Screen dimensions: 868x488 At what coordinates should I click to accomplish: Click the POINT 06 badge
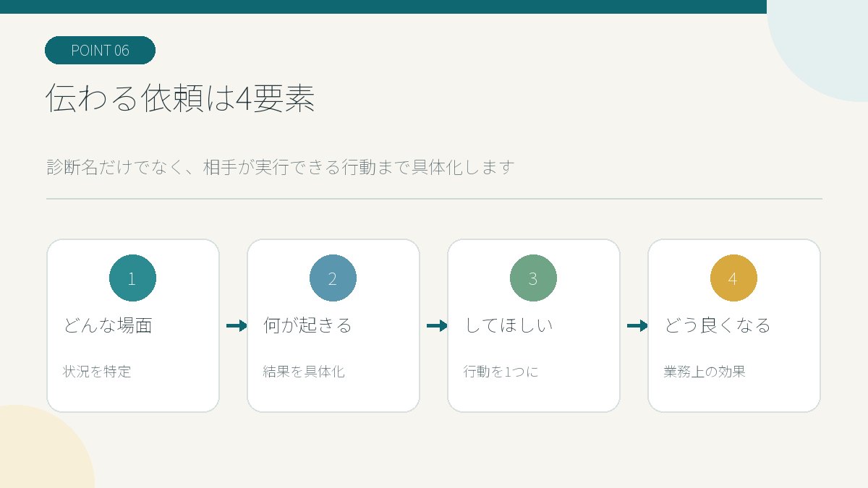[100, 51]
